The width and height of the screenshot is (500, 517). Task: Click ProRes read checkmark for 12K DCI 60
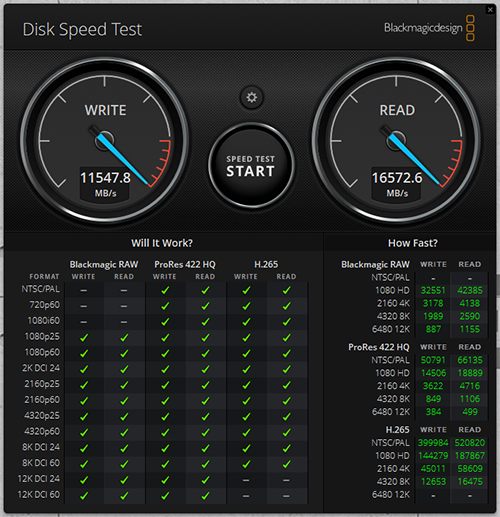205,496
